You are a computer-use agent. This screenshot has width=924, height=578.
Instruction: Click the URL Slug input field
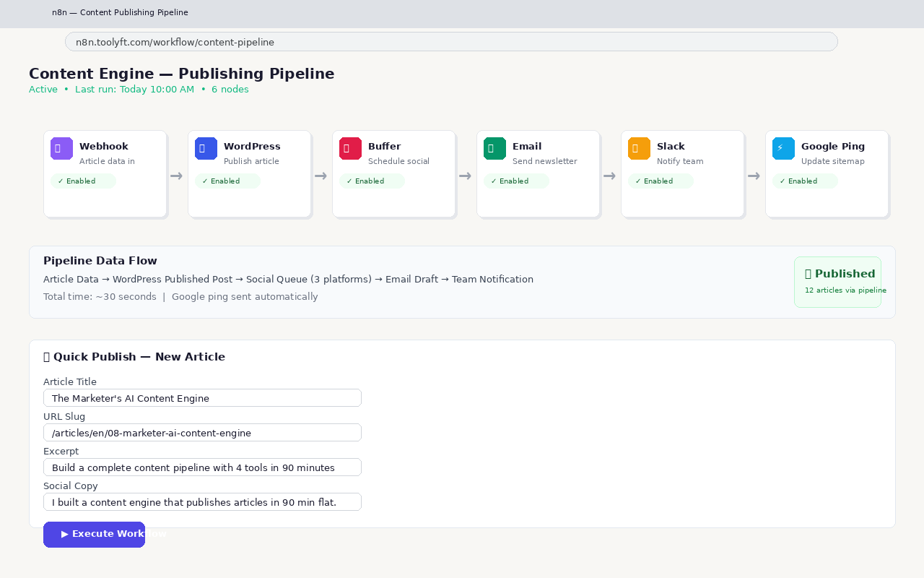[x=202, y=433]
